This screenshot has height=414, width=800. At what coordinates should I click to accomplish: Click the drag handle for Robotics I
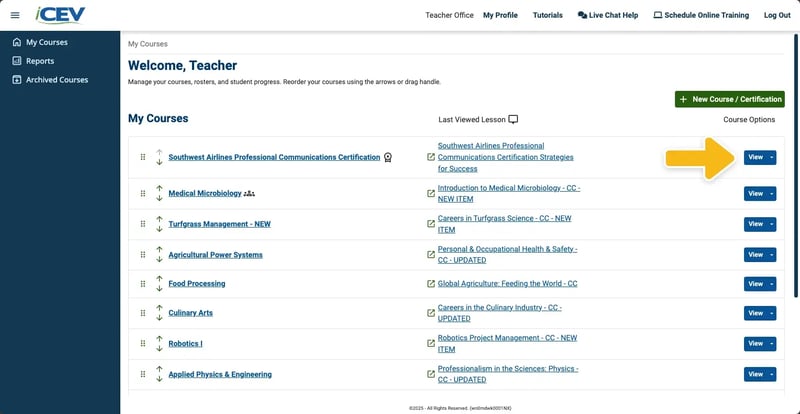(143, 344)
